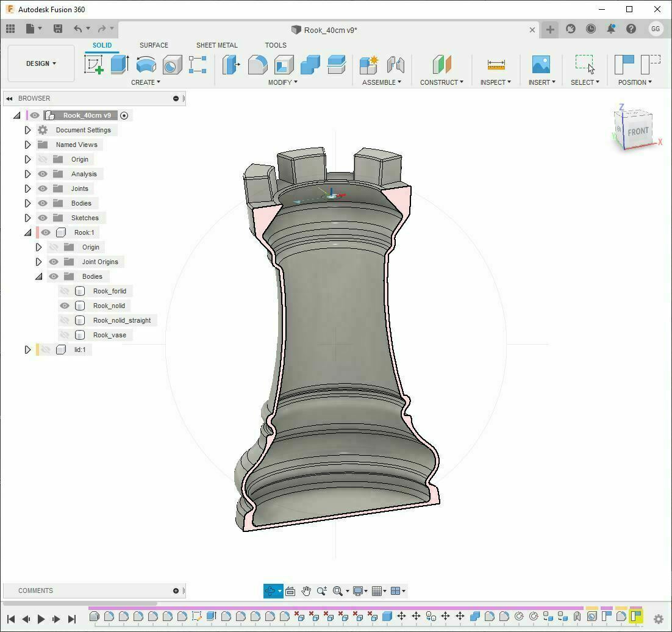Open the Surface ribbon tab
This screenshot has height=632, width=672.
[154, 45]
